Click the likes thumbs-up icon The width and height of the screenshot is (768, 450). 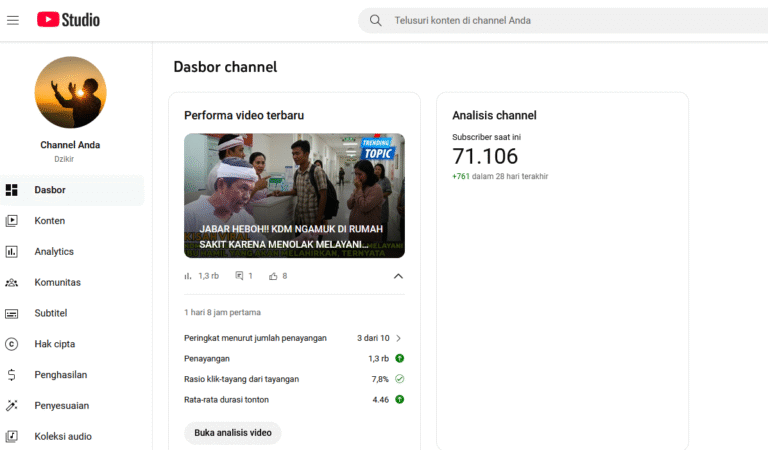coord(273,276)
